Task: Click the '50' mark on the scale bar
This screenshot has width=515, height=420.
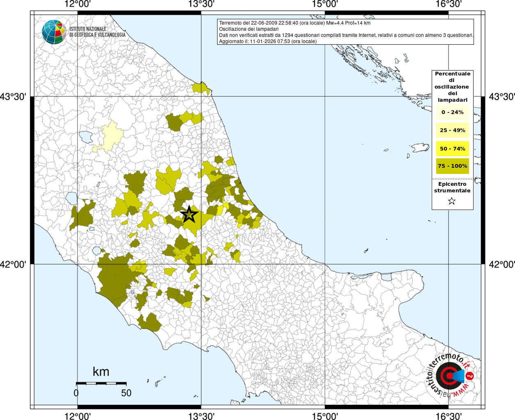Action: pyautogui.click(x=126, y=393)
